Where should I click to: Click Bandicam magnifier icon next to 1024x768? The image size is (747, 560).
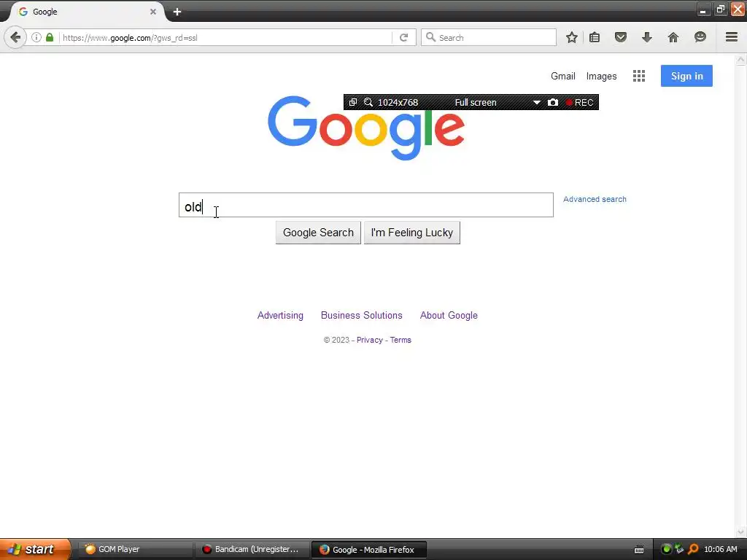click(368, 102)
